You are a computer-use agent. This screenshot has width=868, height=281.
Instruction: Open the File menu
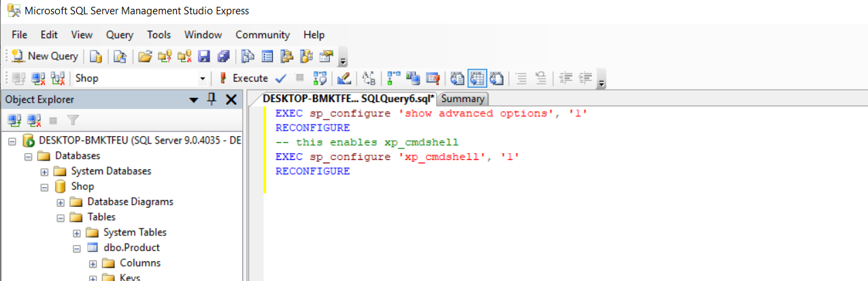tap(20, 35)
